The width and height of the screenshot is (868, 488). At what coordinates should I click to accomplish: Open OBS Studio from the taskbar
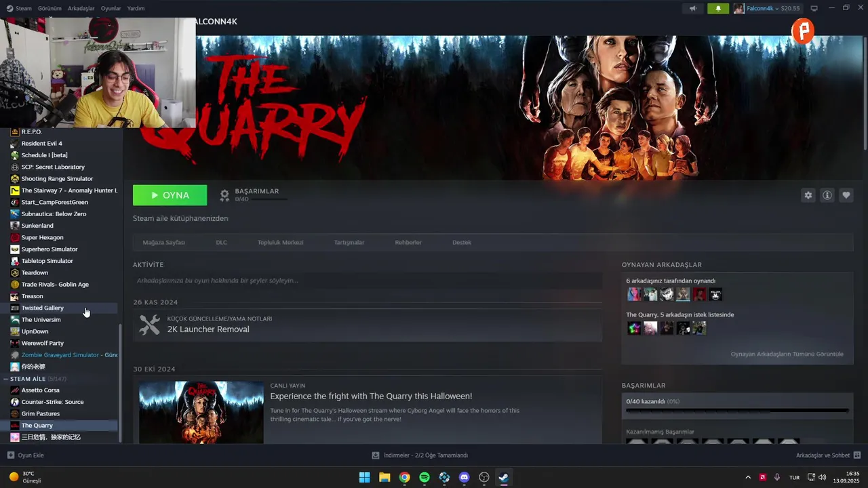tap(484, 477)
